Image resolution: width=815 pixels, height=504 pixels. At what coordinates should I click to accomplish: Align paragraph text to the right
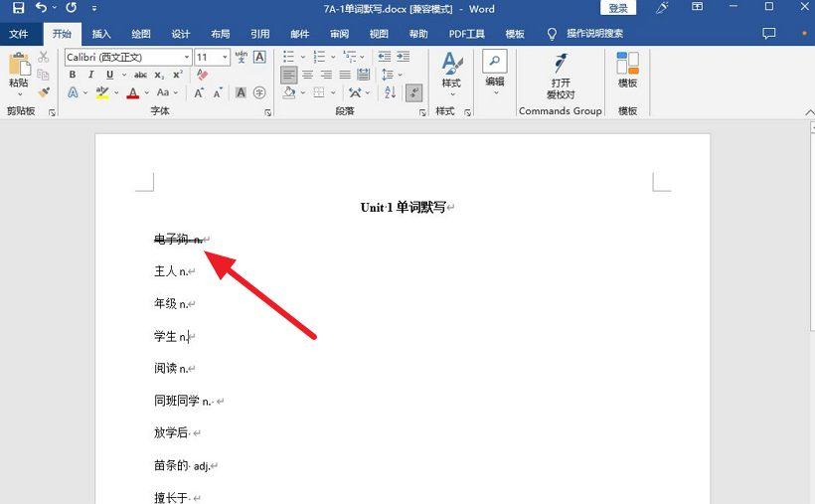click(326, 75)
